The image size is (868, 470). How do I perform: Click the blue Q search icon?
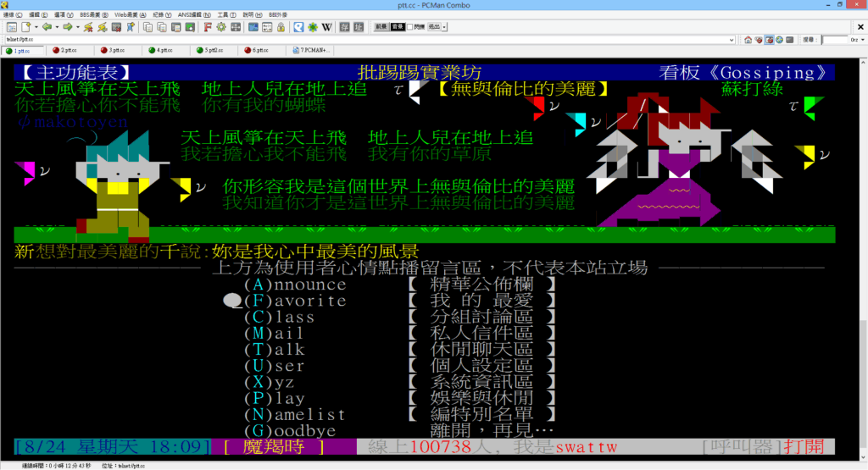point(298,27)
